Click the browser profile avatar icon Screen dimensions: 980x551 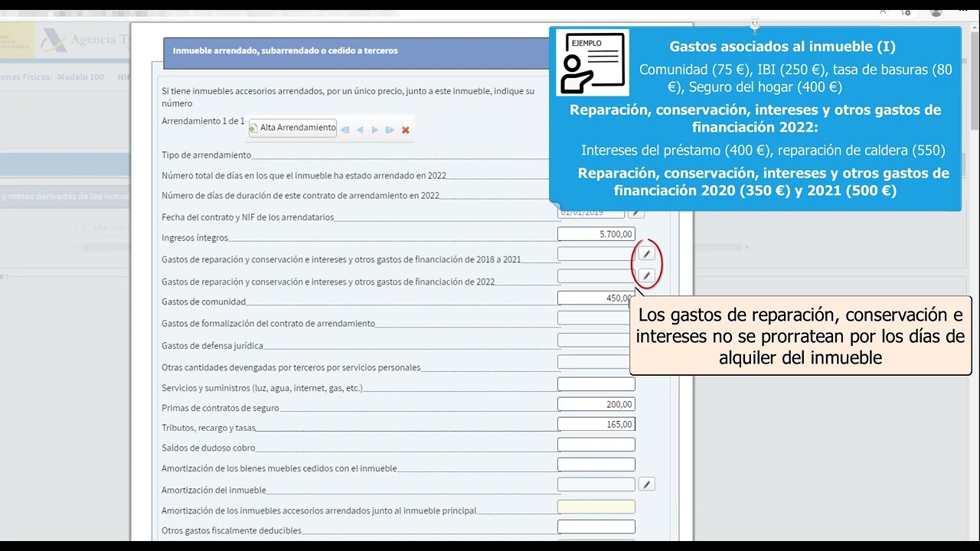coord(936,11)
